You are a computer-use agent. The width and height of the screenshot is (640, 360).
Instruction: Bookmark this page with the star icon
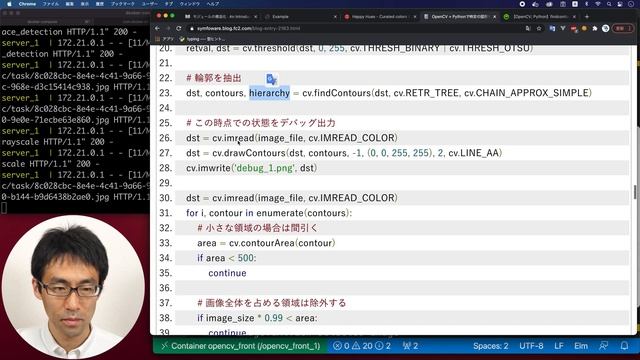(539, 29)
